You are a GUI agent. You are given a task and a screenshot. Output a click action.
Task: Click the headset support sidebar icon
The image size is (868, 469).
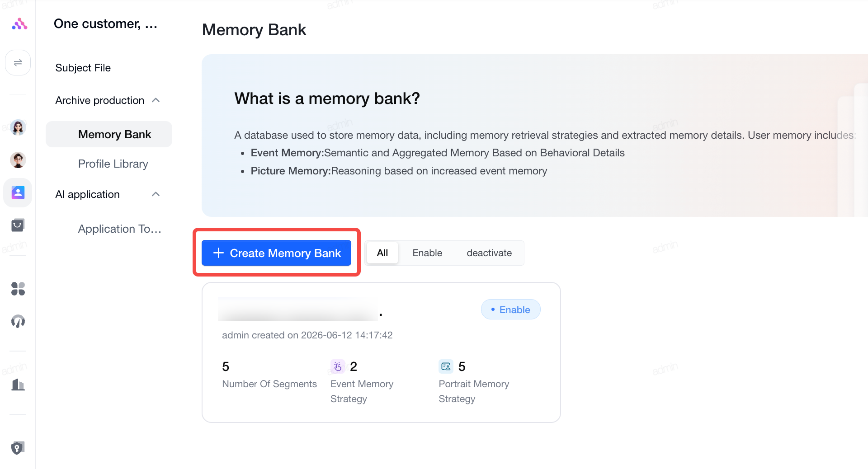pos(18,321)
